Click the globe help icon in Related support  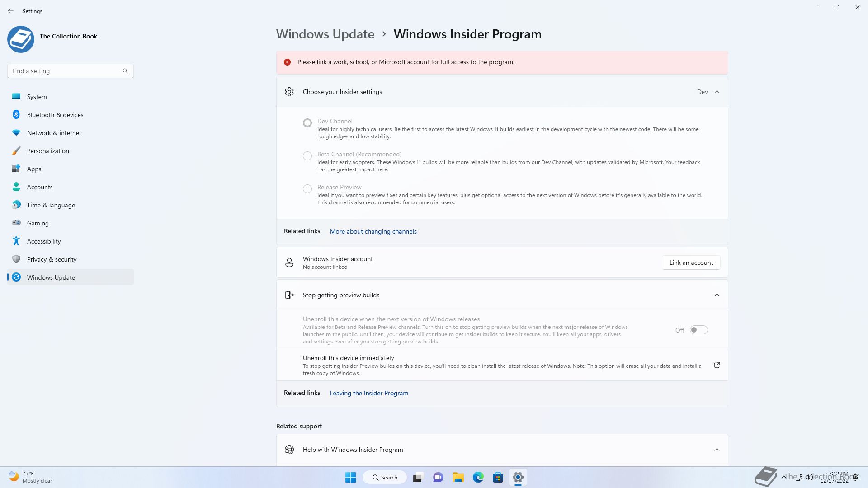[289, 450]
